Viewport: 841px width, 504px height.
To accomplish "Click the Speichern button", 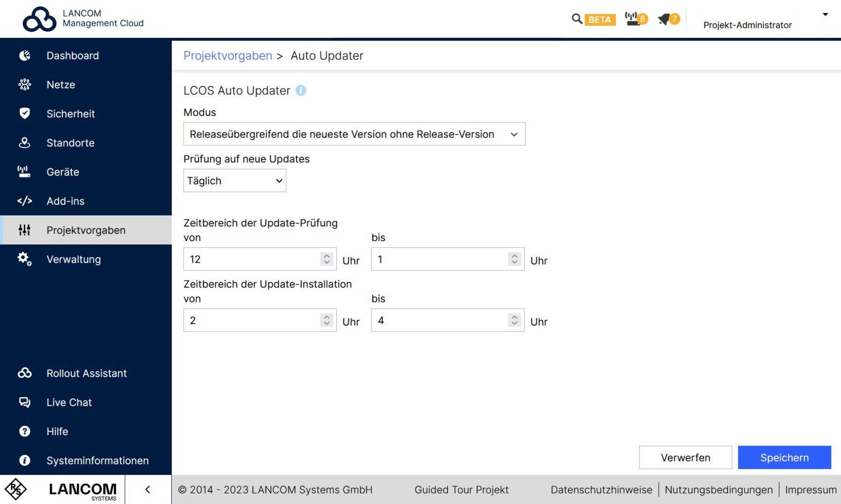I will 784,457.
